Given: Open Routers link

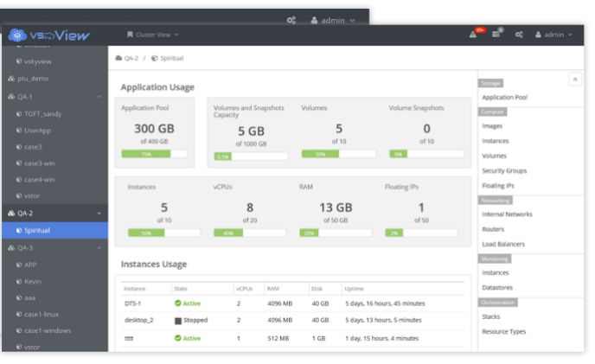Looking at the screenshot, I should point(493,229).
